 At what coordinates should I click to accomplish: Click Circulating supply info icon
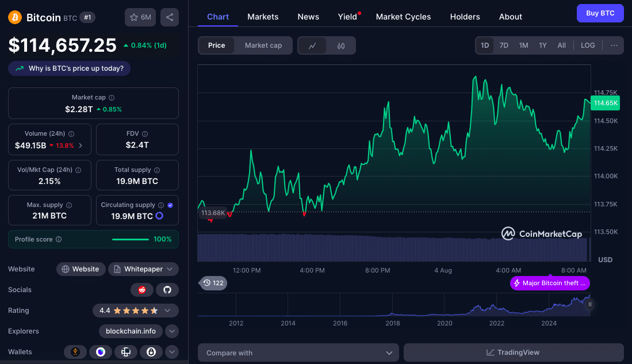tap(161, 205)
